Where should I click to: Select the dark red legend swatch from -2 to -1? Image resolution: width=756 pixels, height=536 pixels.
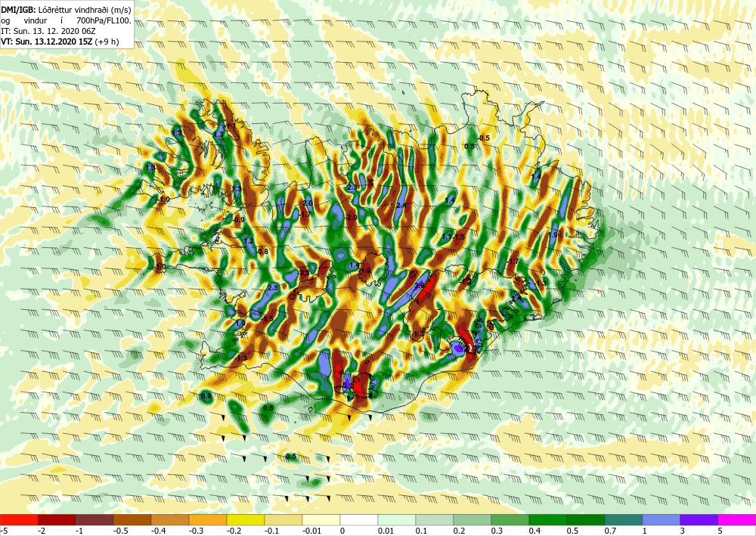click(x=57, y=519)
